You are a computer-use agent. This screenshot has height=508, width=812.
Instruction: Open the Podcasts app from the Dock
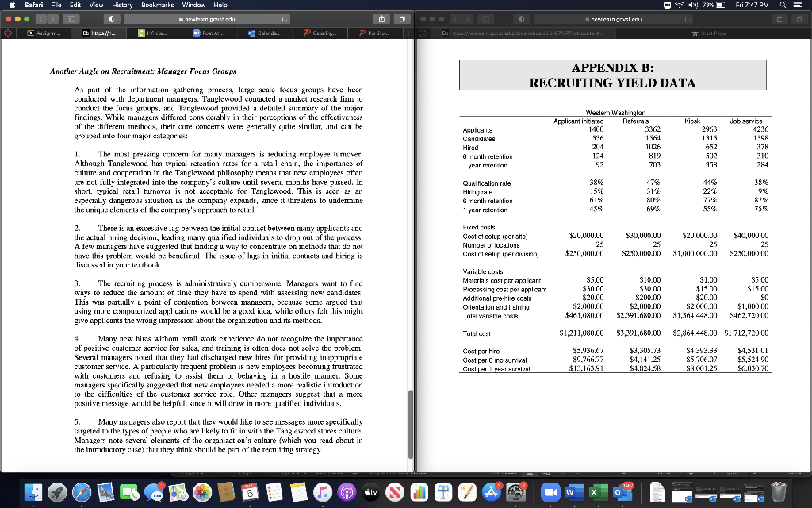click(x=347, y=493)
